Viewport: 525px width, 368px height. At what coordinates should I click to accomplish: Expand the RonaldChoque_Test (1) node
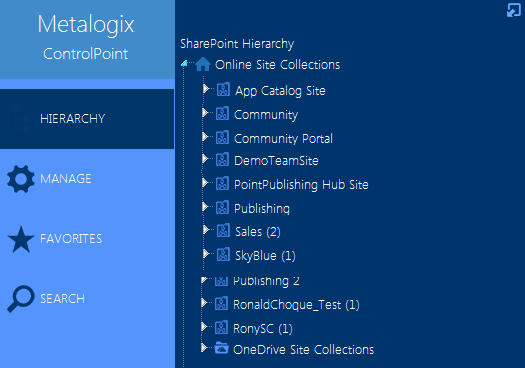pyautogui.click(x=204, y=303)
